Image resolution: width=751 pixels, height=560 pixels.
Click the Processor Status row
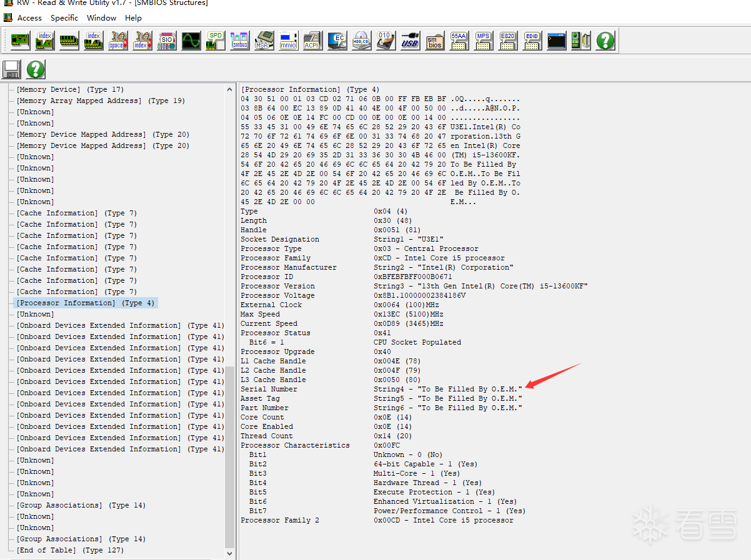point(316,333)
